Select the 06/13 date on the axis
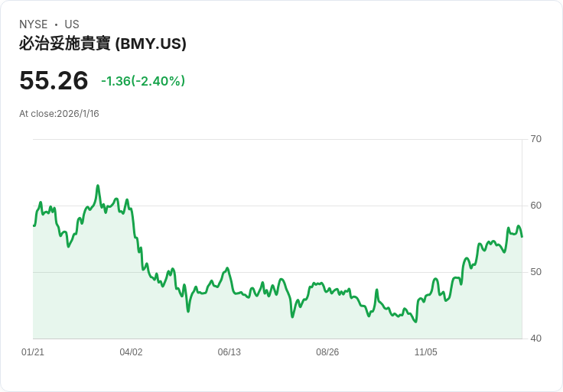The image size is (563, 392). pyautogui.click(x=229, y=352)
